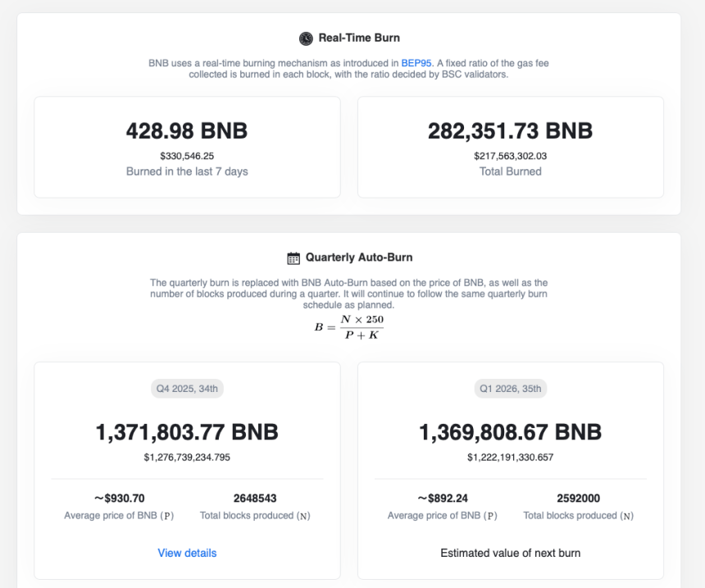
Task: Open the BEP95 link
Action: click(415, 62)
